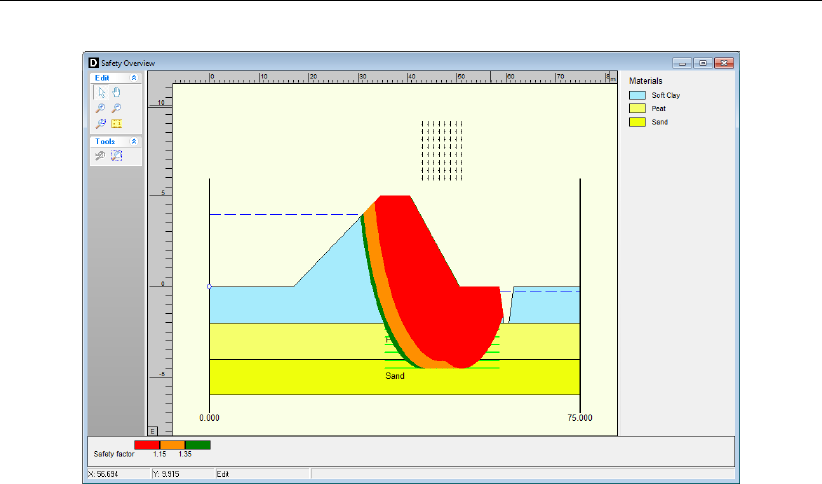Click the Edit panel header label
The image size is (822, 484).
(x=102, y=78)
